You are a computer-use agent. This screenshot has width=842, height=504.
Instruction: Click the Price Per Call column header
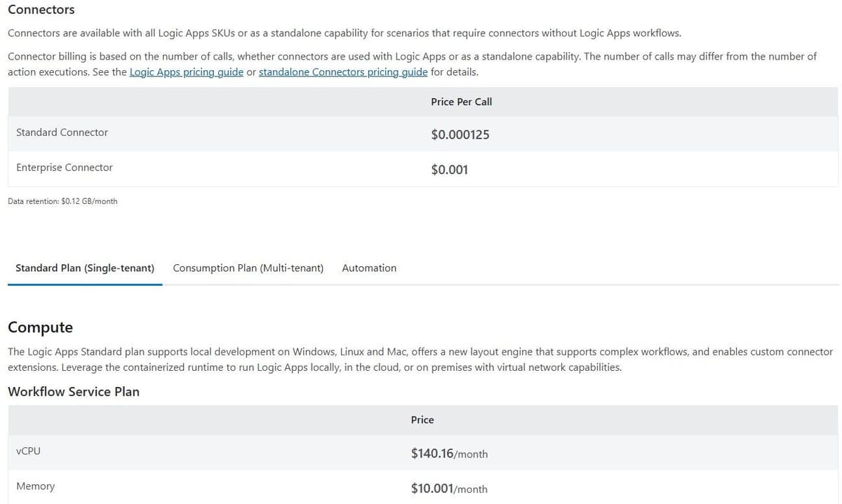tap(462, 102)
